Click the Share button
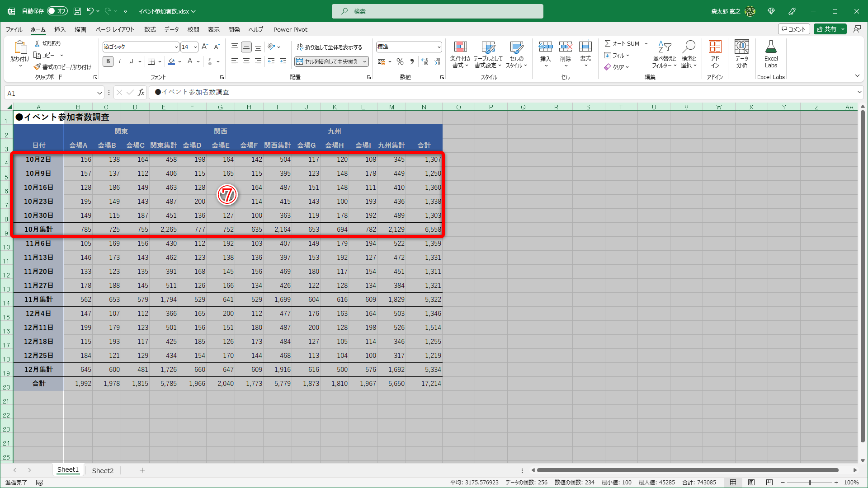This screenshot has width=868, height=488. (x=826, y=29)
